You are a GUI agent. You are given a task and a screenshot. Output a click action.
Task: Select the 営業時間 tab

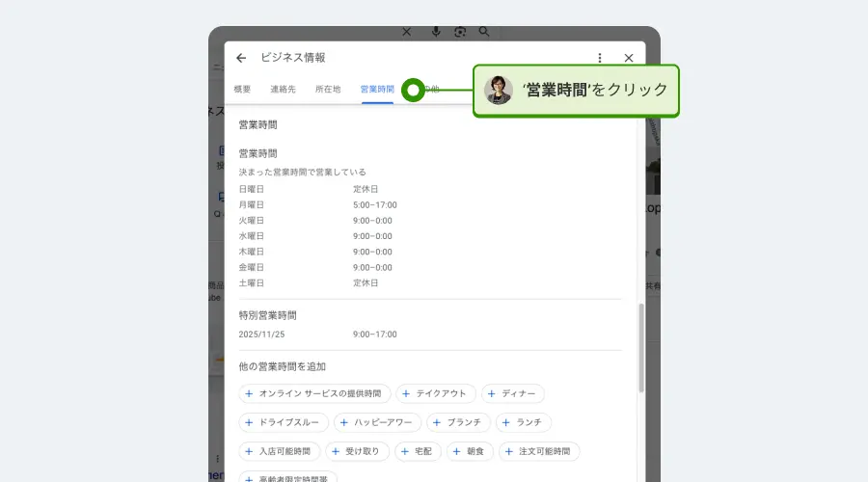click(x=376, y=90)
